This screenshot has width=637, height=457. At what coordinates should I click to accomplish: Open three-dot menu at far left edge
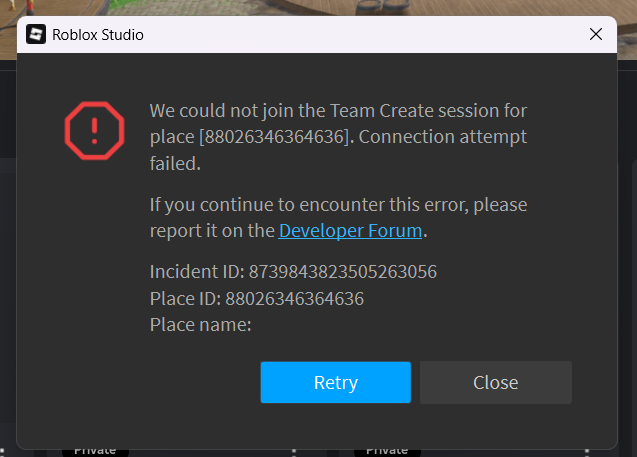pyautogui.click(x=2, y=453)
